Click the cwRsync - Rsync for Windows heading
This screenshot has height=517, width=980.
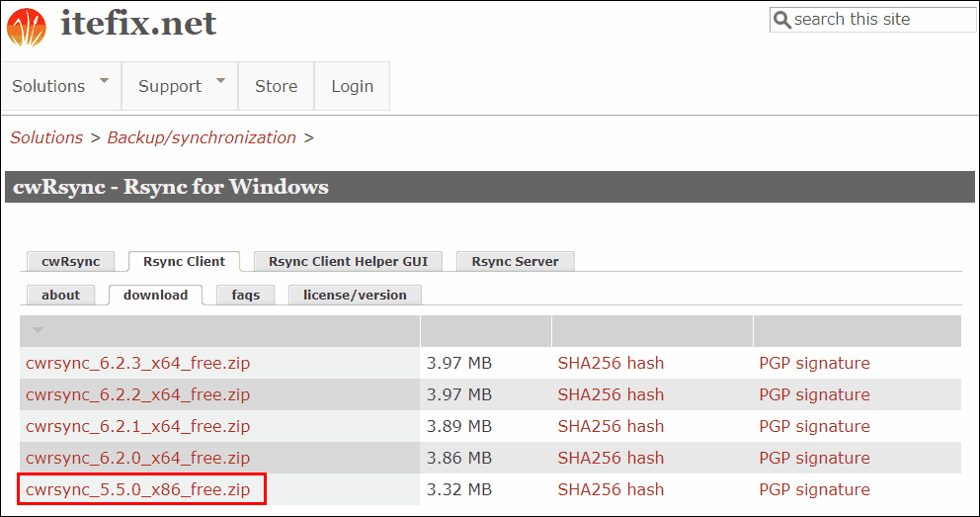tap(171, 187)
